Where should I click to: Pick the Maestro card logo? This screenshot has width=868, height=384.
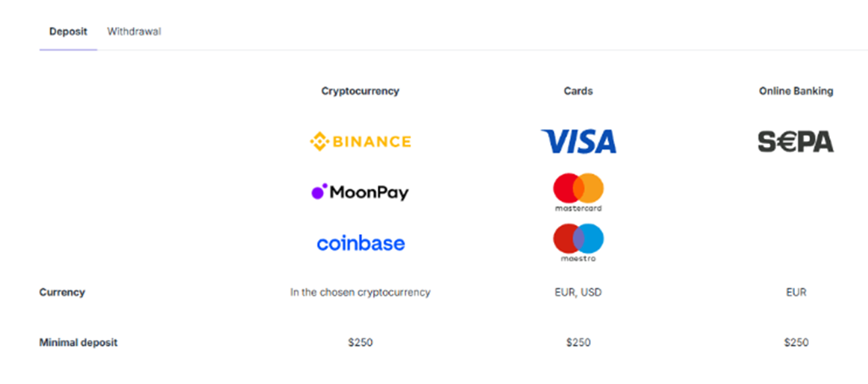(578, 242)
